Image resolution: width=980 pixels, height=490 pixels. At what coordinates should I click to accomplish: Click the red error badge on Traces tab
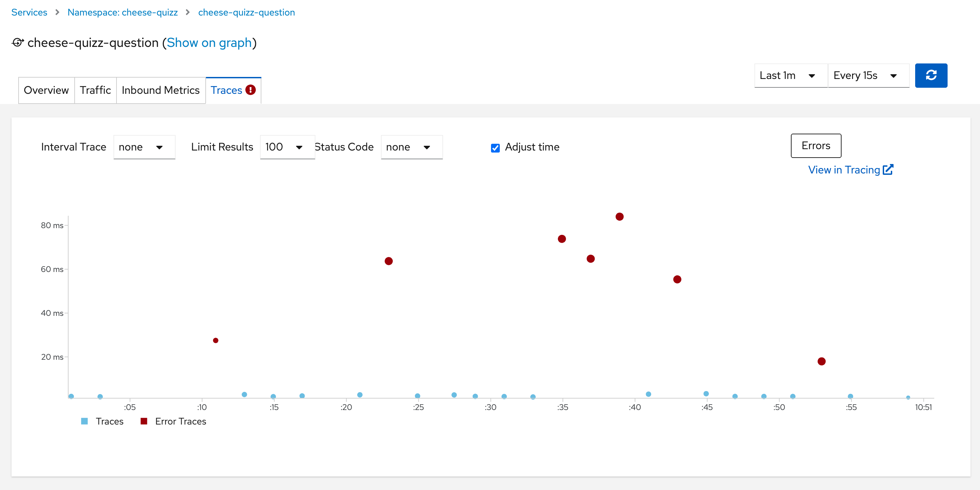point(250,90)
